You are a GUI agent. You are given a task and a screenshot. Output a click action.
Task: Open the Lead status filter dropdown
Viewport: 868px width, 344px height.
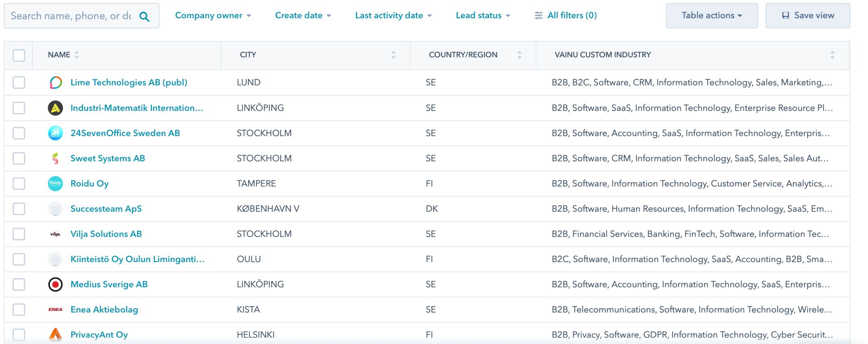(483, 16)
